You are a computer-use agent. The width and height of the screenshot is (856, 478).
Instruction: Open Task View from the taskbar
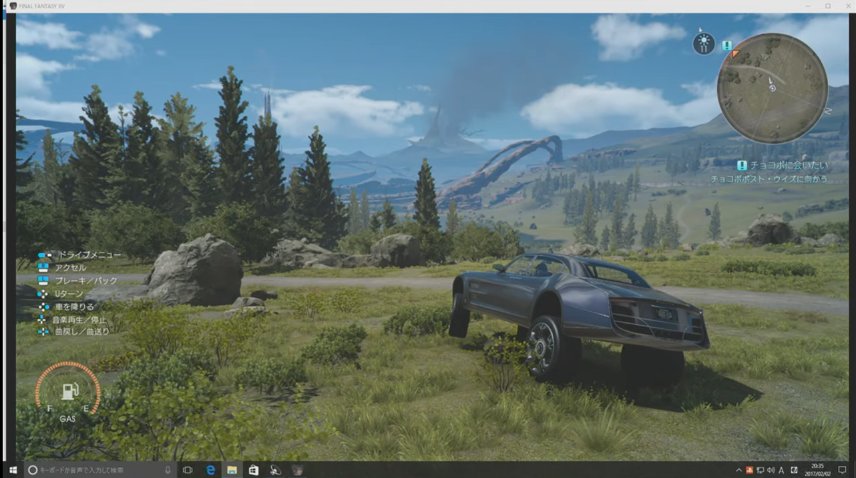[x=187, y=470]
